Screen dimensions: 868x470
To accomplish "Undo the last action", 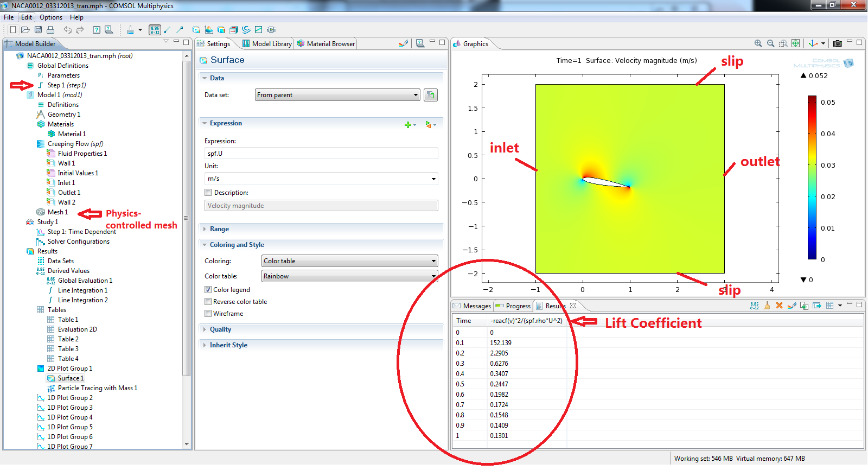I will pos(67,30).
